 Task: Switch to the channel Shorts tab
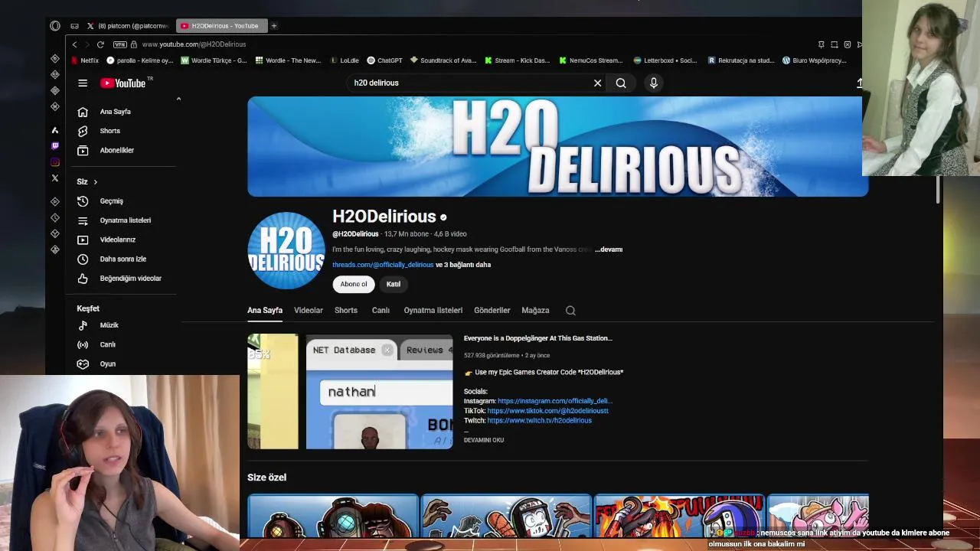346,311
